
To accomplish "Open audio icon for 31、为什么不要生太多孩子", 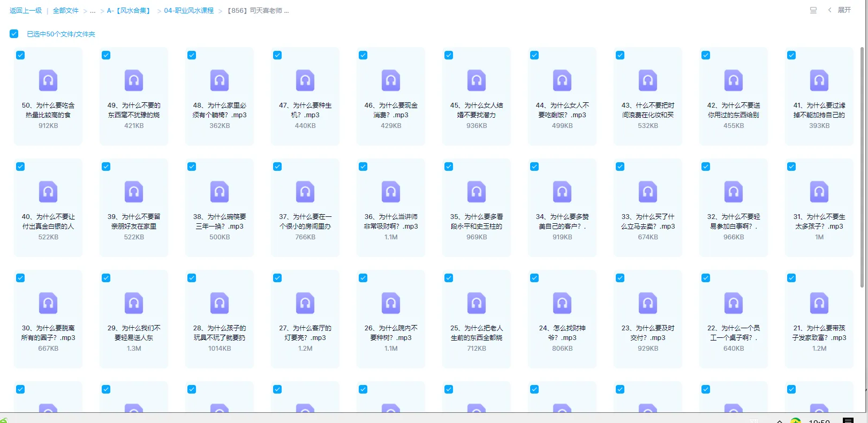I will point(819,192).
